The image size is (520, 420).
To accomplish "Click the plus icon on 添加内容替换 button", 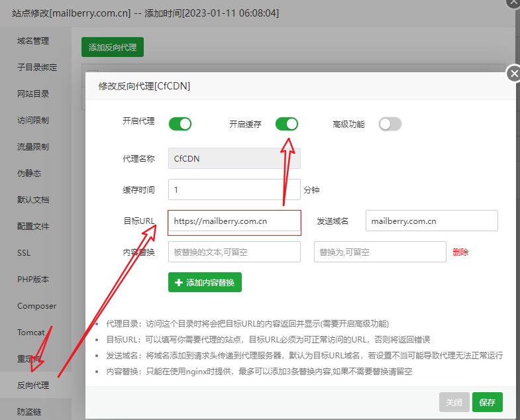I will [x=179, y=282].
